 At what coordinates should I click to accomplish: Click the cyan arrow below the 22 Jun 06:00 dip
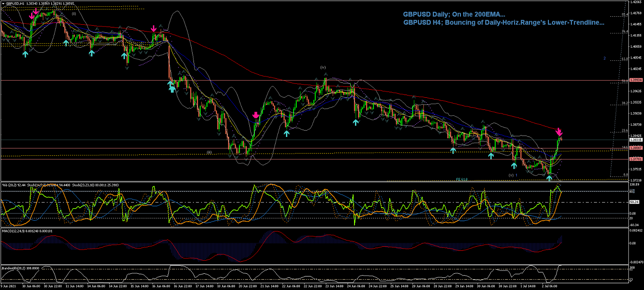click(286, 133)
